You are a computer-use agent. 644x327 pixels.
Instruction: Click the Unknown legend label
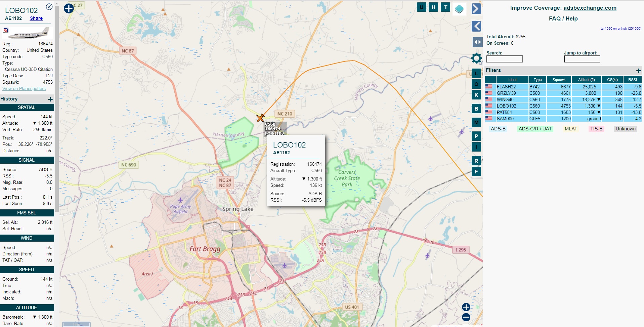(626, 129)
